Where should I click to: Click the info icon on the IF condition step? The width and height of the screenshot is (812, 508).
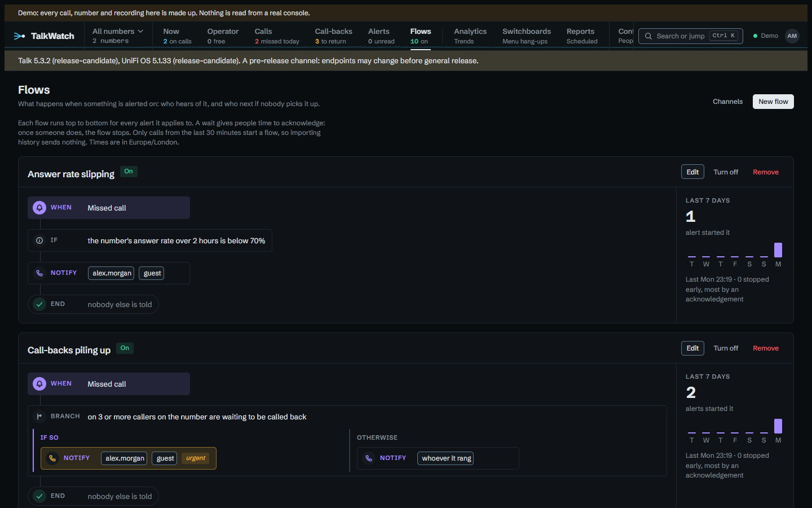point(39,240)
